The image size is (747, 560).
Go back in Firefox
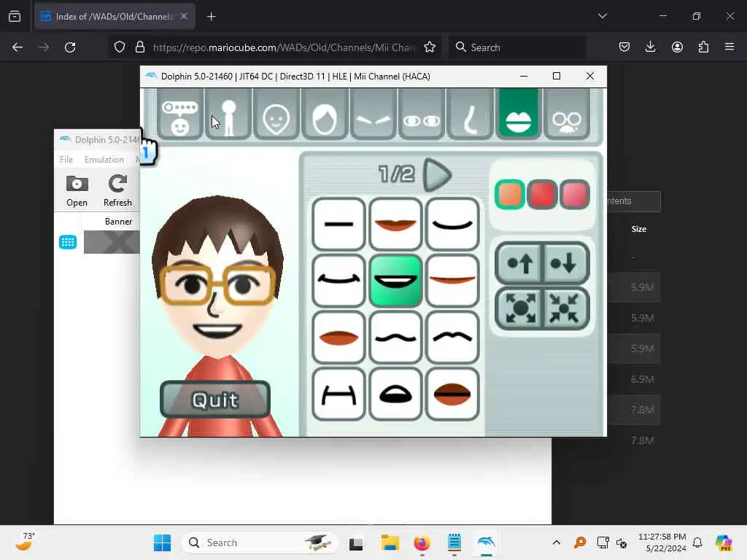tap(18, 47)
